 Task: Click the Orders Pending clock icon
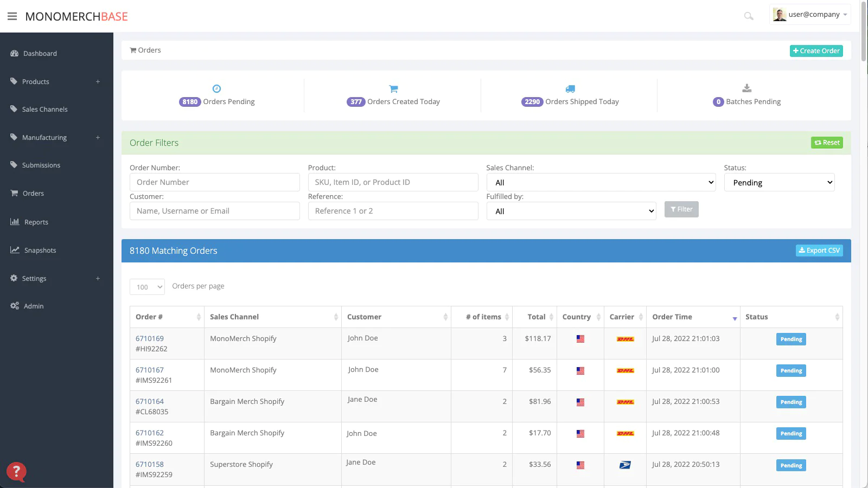point(216,88)
